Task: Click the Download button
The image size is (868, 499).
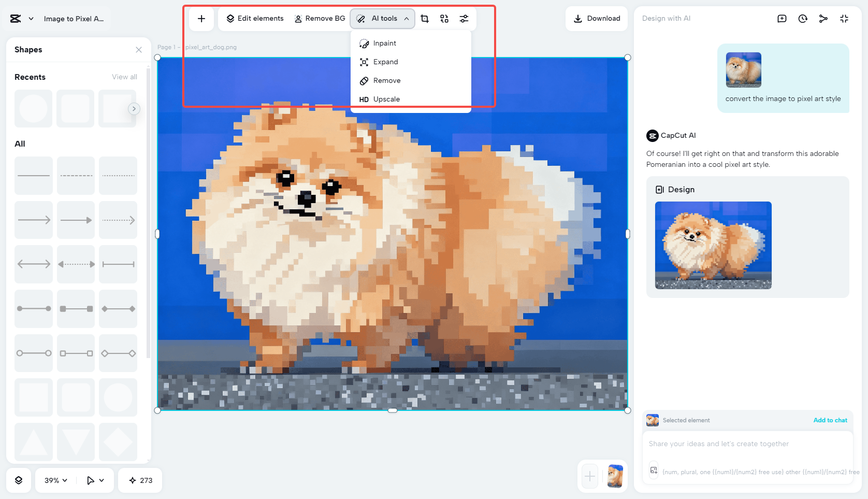Action: (597, 18)
